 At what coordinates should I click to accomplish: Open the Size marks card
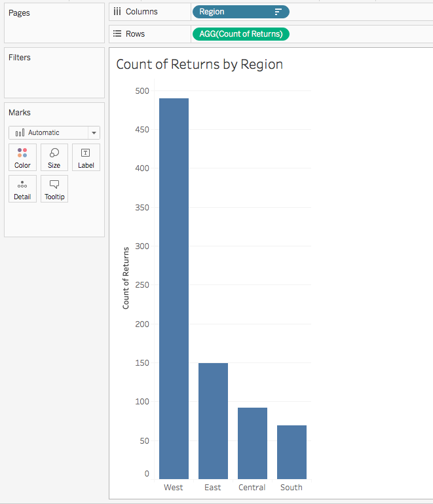coord(54,157)
